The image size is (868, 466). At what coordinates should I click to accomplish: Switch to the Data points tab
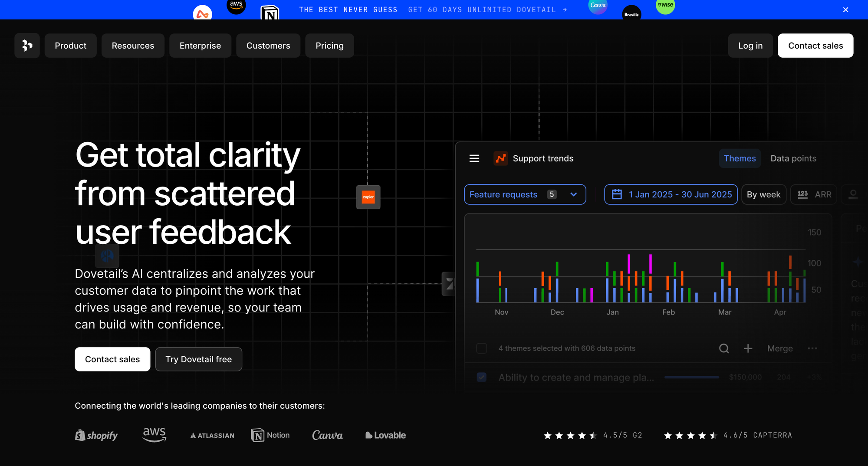tap(793, 158)
